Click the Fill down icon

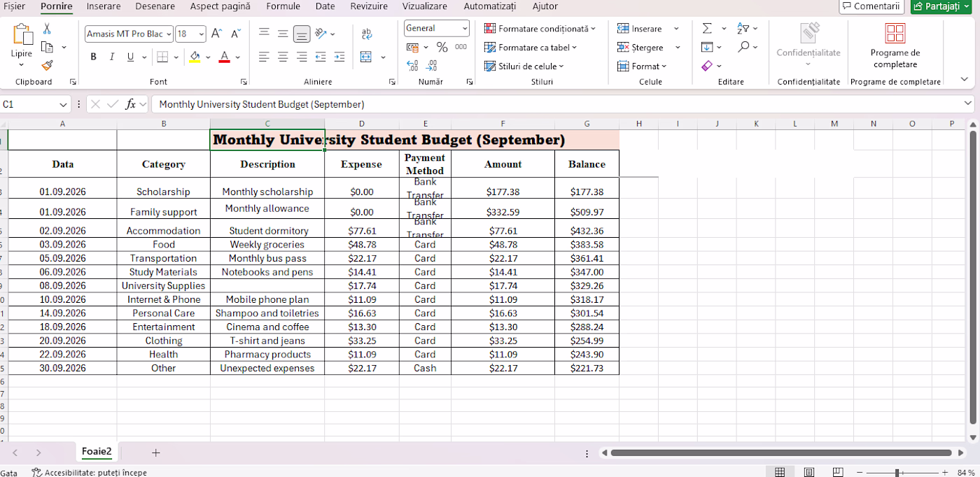(707, 47)
